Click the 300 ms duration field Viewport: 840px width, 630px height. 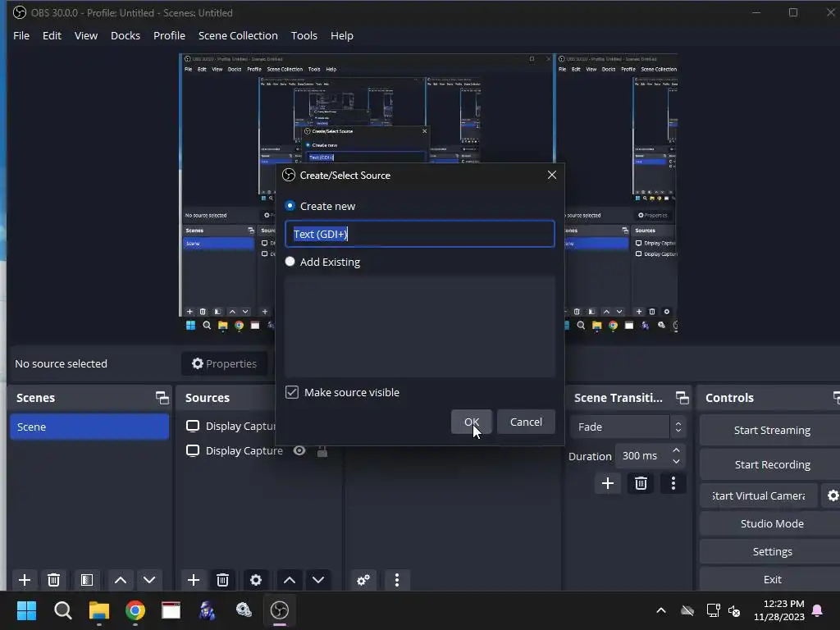pyautogui.click(x=642, y=456)
